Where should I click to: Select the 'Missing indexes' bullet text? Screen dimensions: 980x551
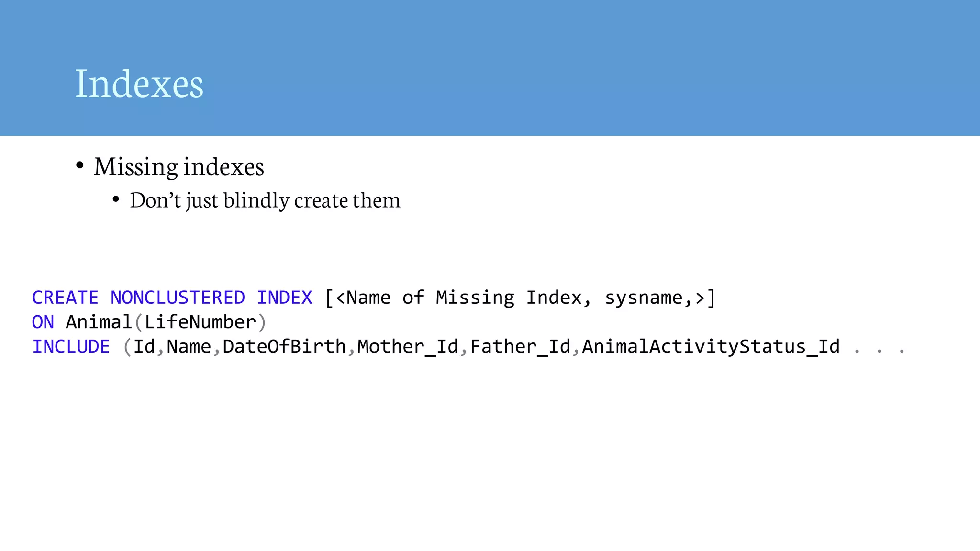pos(178,167)
